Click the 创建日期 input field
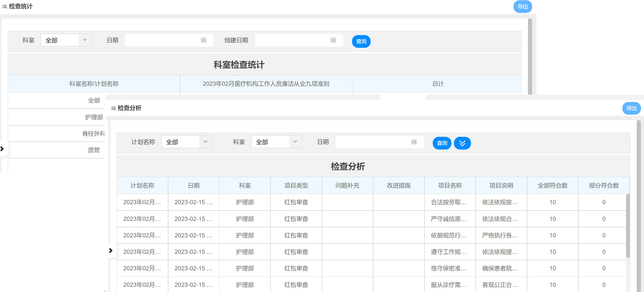644x292 pixels. click(x=290, y=40)
